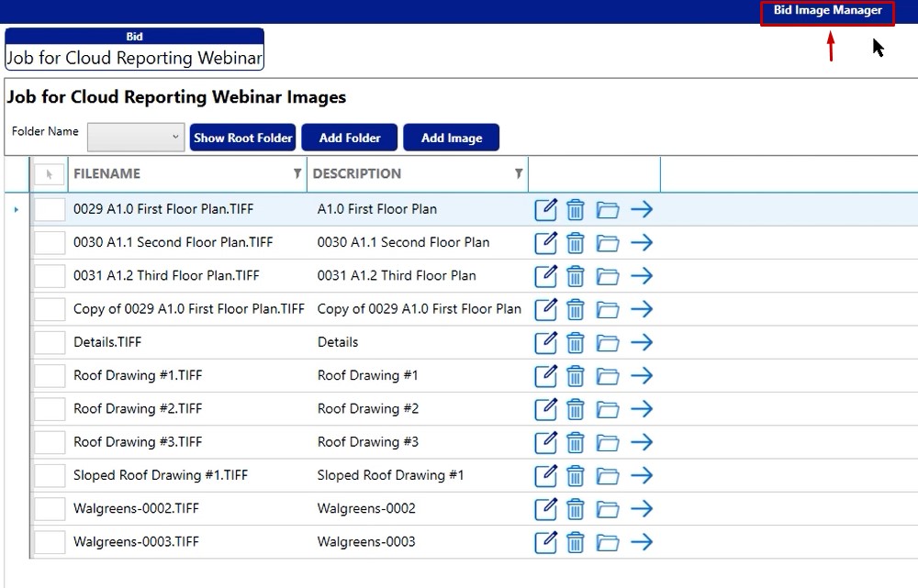Open the FILENAME column filter

click(x=297, y=174)
